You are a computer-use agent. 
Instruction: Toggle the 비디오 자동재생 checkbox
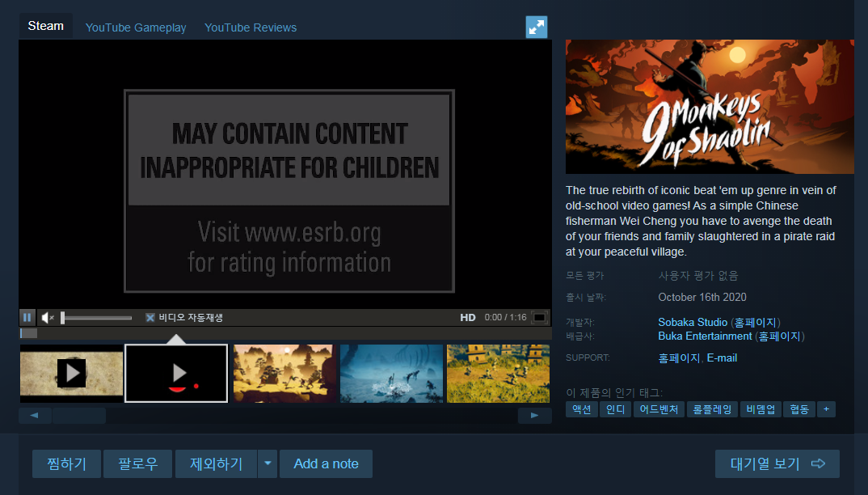click(x=150, y=318)
